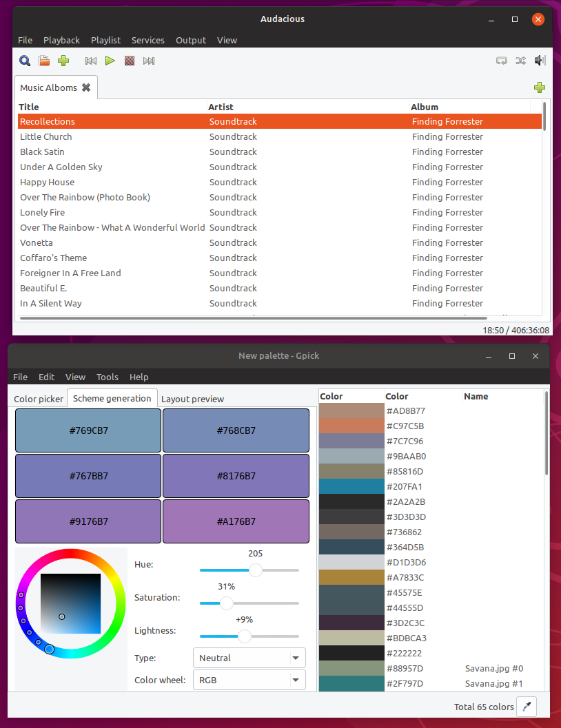
Task: Click the large selected handle on the hue ring
Action: tap(49, 649)
